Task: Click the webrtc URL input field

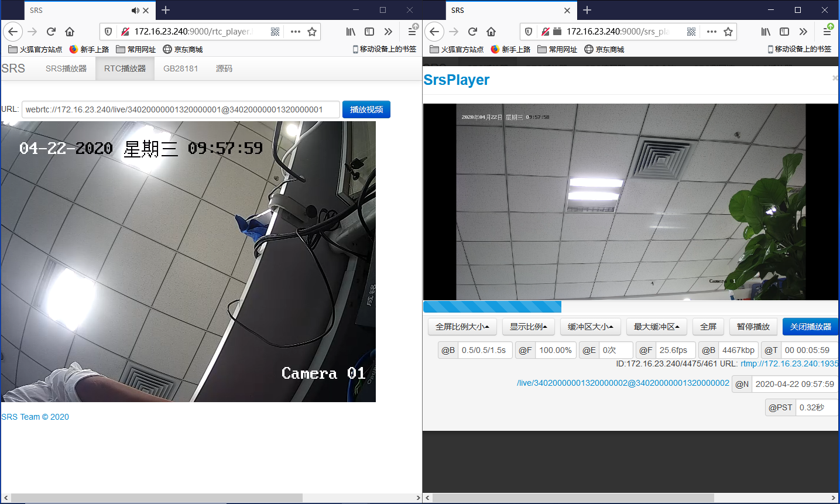Action: click(176, 109)
